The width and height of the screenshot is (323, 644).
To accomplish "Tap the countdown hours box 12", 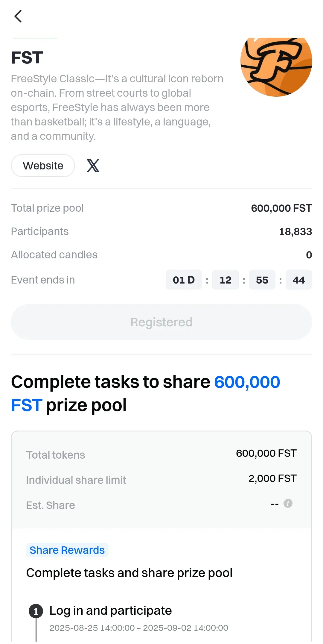I will coord(226,280).
